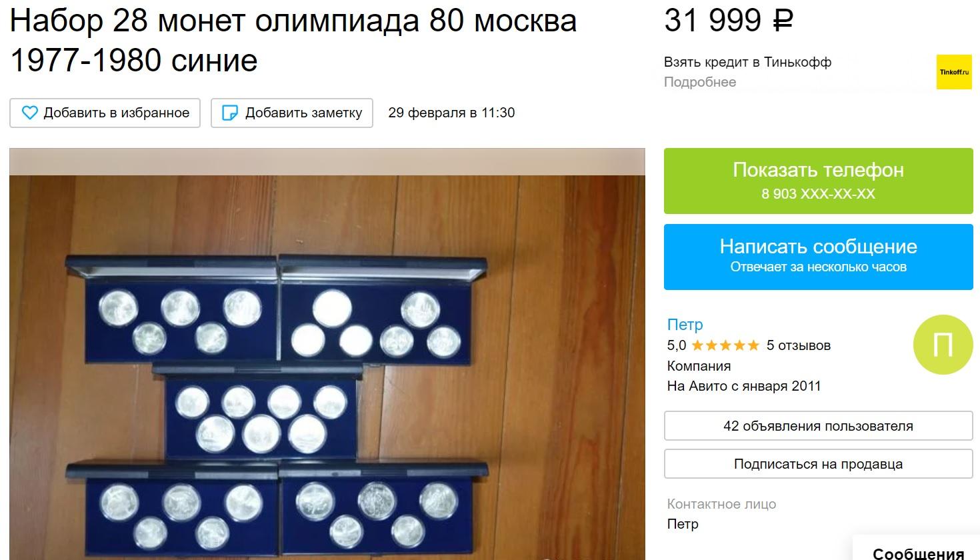Open the 5 отзывов reviews link
Image resolution: width=980 pixels, height=560 pixels.
(799, 345)
